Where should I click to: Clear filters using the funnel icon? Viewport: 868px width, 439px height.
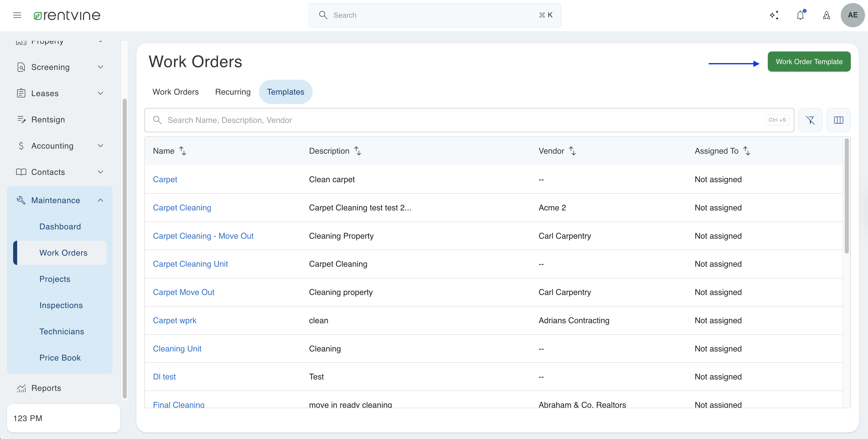(810, 120)
